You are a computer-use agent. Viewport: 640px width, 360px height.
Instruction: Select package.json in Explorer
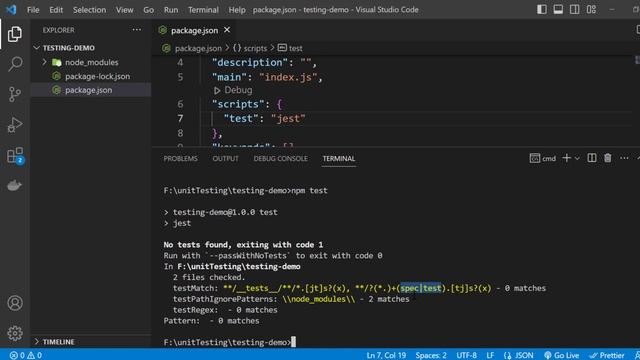[88, 90]
